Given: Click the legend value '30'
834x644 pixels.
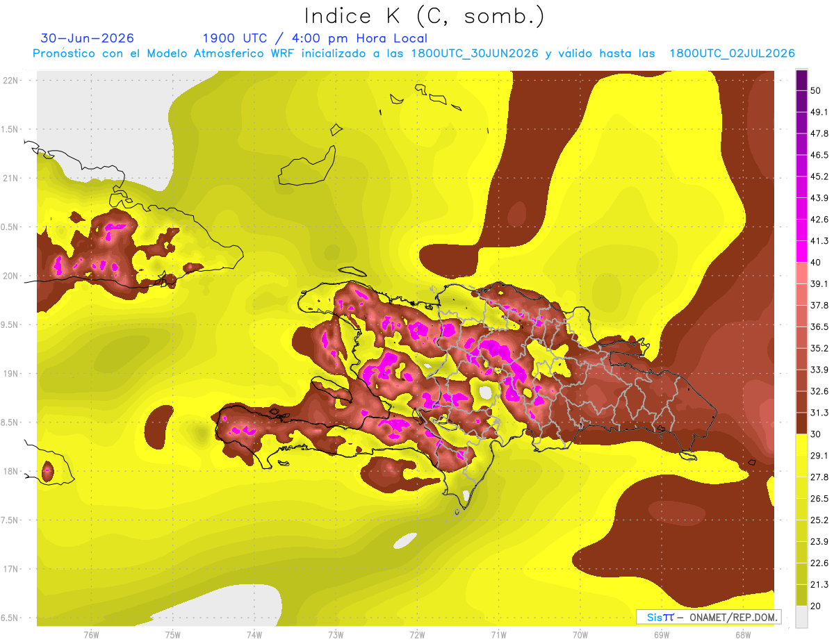Looking at the screenshot, I should (816, 434).
